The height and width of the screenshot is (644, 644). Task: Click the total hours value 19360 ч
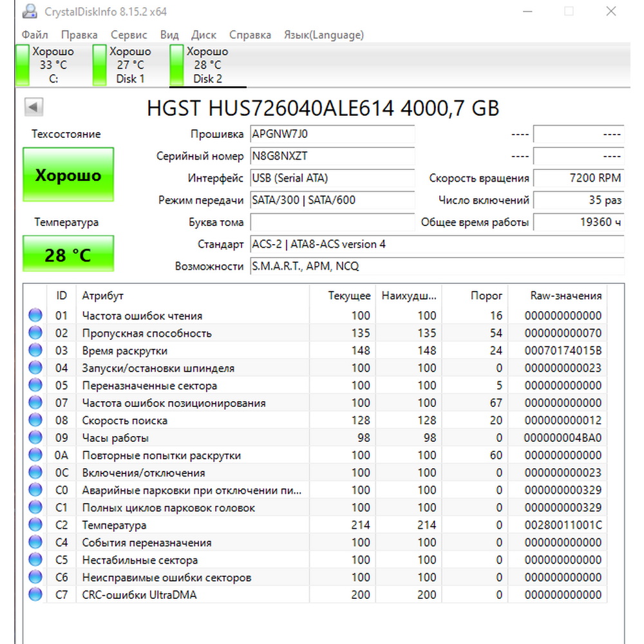(579, 222)
